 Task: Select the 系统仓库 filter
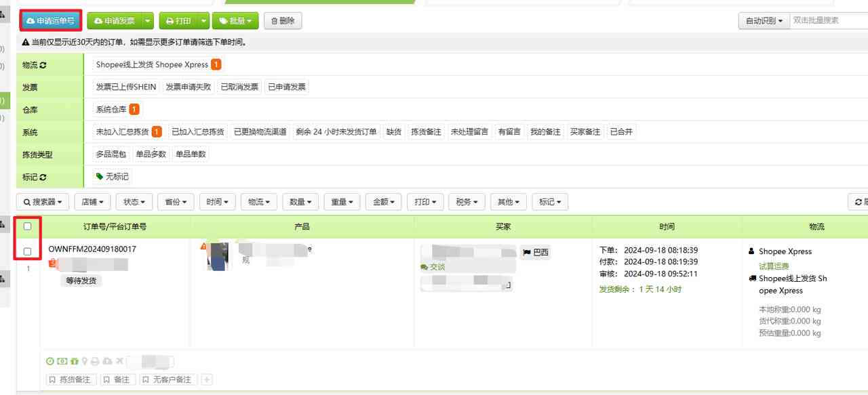tap(113, 108)
